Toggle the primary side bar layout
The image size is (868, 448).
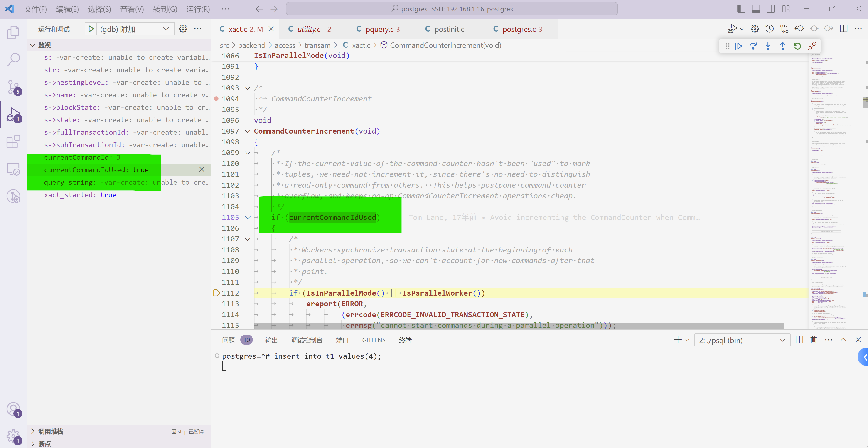point(741,9)
